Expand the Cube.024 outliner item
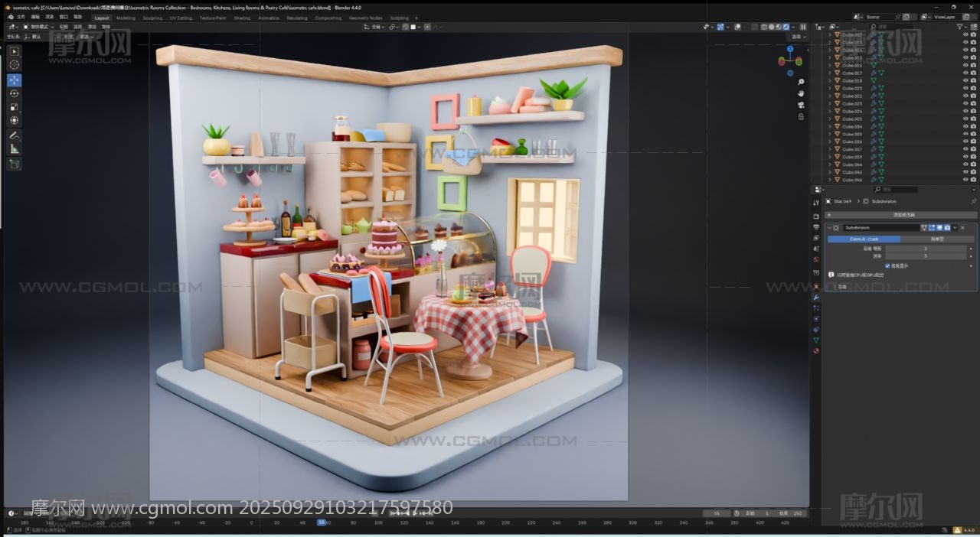The image size is (980, 537). 830,111
